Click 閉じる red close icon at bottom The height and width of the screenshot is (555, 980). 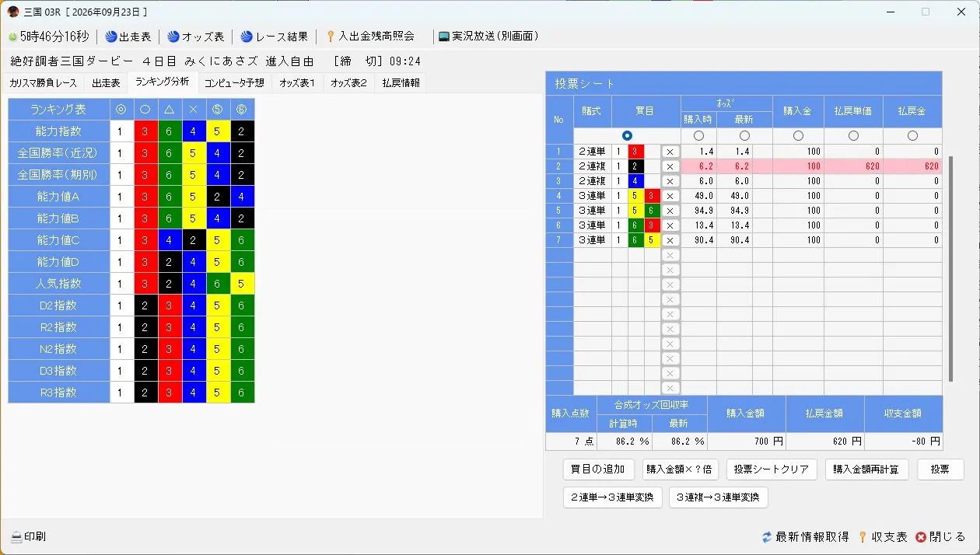pos(940,537)
